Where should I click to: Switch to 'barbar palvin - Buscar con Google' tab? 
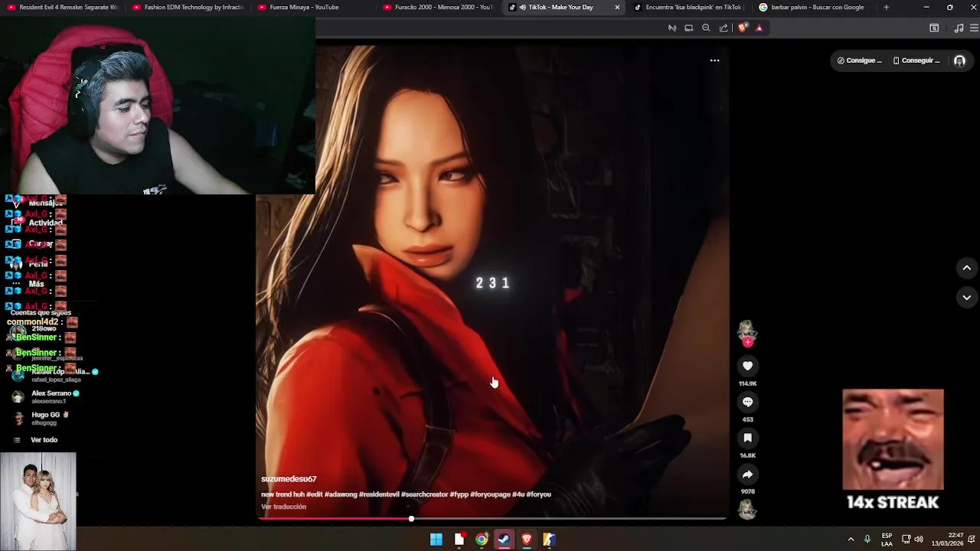[x=813, y=7]
